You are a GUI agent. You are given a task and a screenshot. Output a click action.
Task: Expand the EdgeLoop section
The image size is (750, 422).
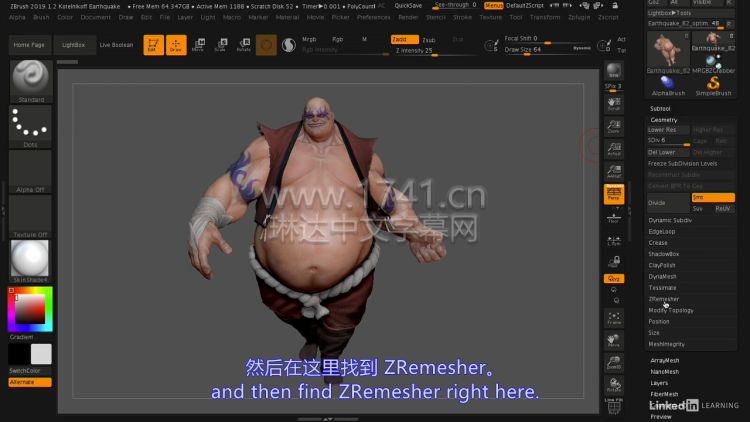pyautogui.click(x=662, y=232)
